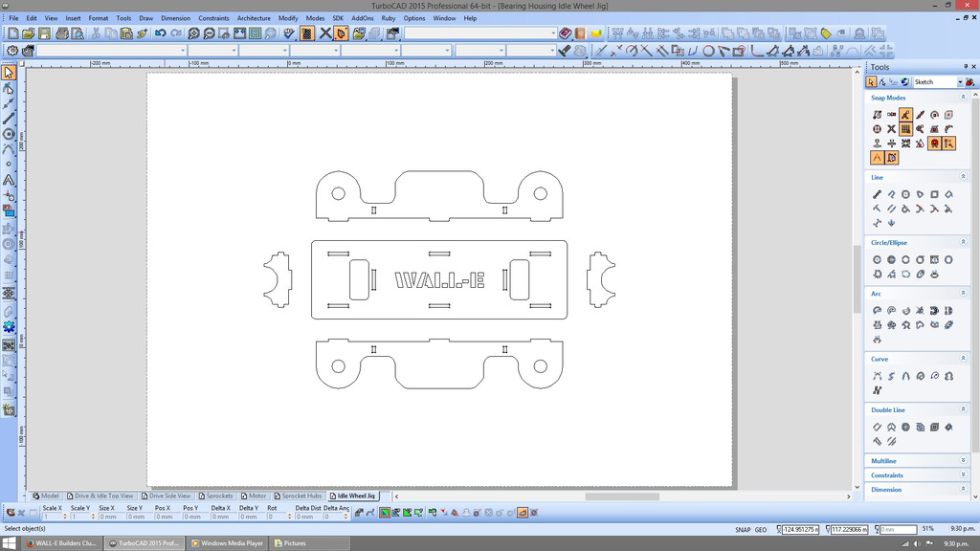Collapse the Line section chevron
This screenshot has width=980, height=551.
tap(963, 177)
